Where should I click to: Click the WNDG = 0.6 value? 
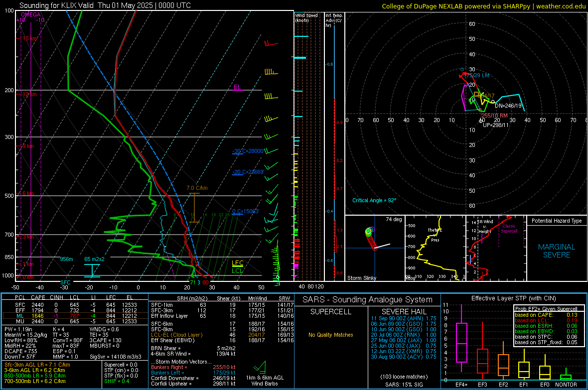104,329
